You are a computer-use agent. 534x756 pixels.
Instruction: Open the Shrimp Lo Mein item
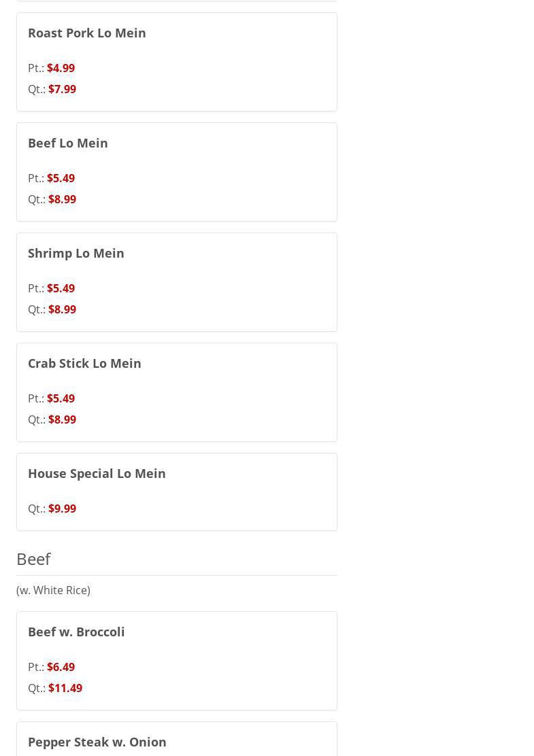point(76,253)
